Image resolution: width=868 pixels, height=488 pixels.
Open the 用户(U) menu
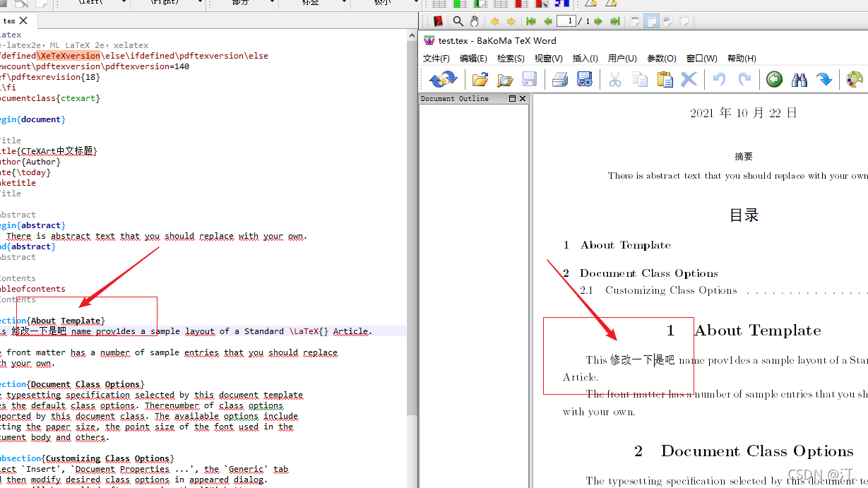coord(622,59)
